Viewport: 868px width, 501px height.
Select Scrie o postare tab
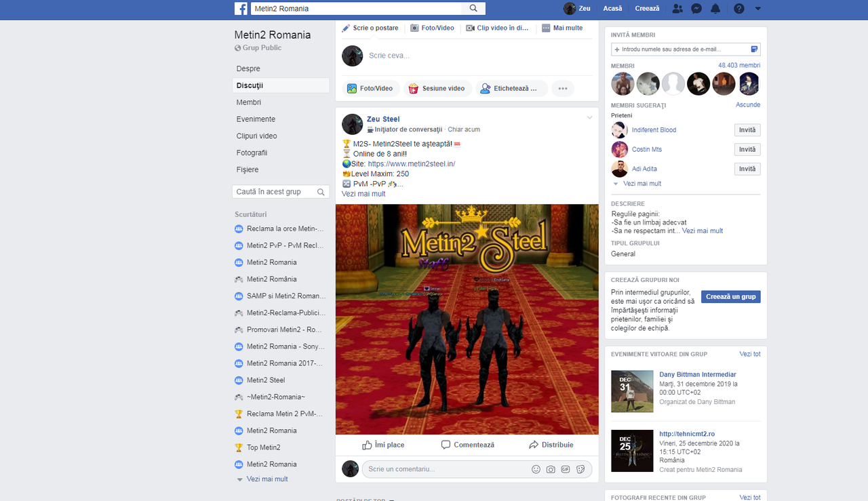[x=370, y=28]
